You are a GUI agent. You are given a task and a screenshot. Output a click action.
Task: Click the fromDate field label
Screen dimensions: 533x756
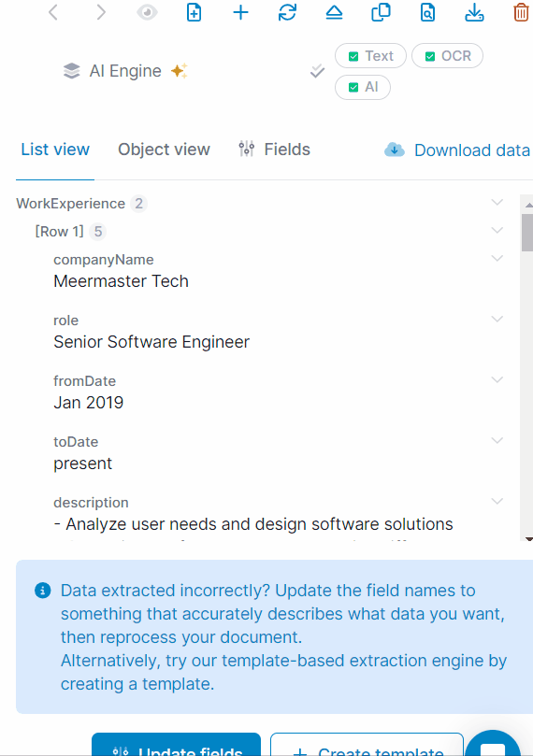pos(84,381)
